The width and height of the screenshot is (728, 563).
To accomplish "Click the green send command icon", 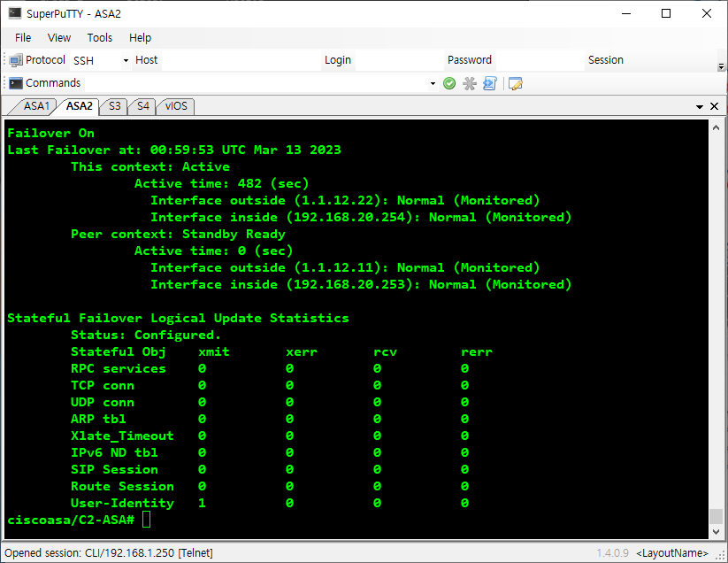I will (449, 83).
